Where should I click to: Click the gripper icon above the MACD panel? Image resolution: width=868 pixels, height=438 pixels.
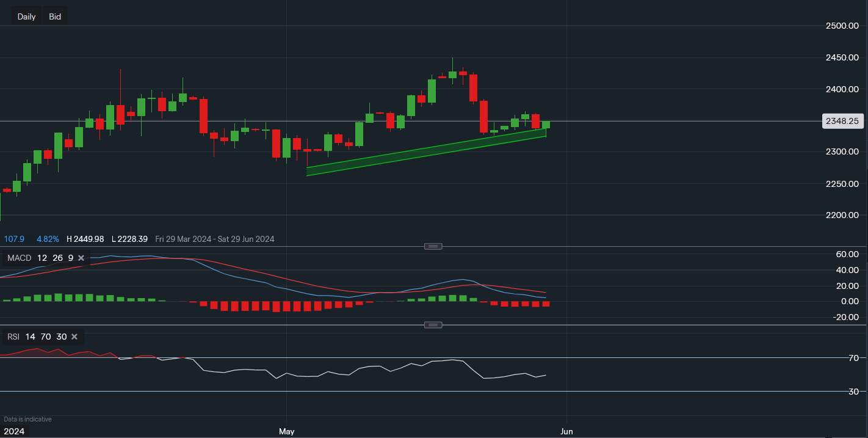[x=433, y=246]
